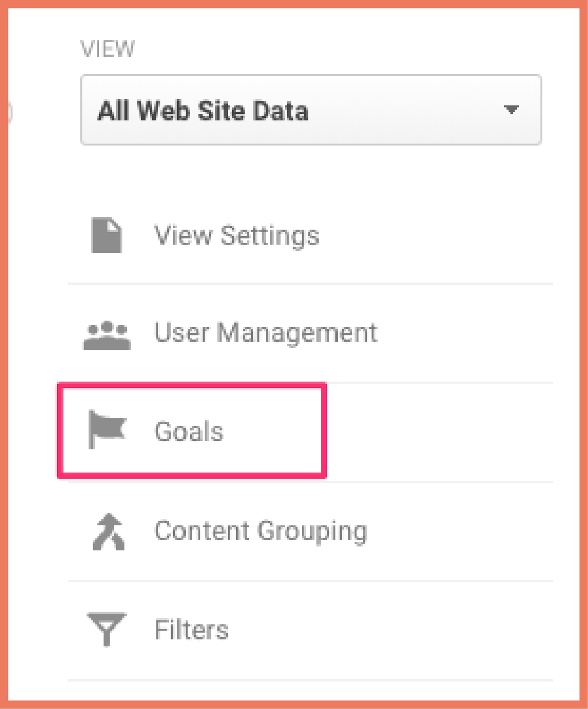Click the word 'Management' in User Management
The image size is (588, 709).
click(297, 332)
